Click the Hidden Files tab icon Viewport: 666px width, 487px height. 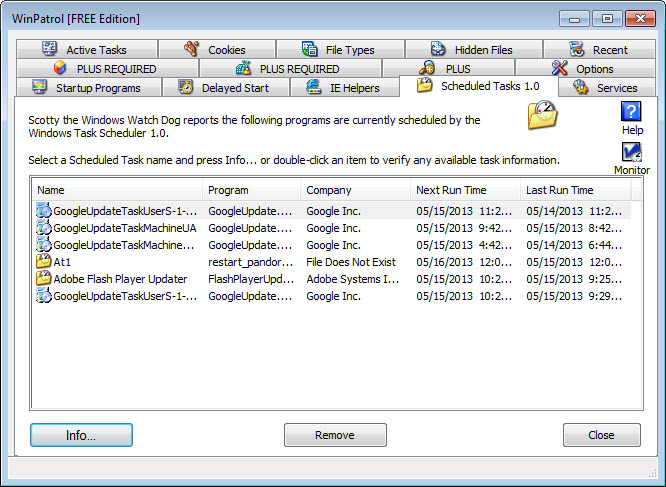point(438,48)
